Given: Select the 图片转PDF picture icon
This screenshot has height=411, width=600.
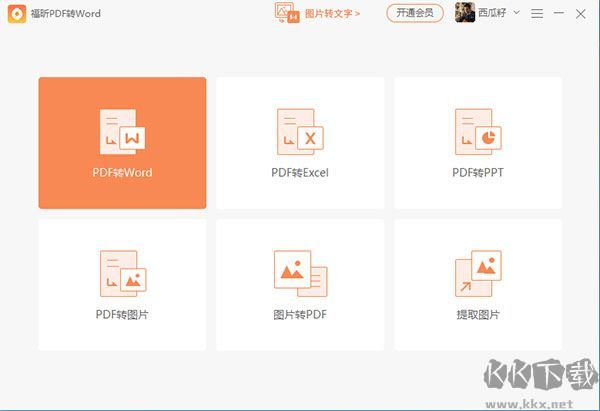Looking at the screenshot, I should [301, 273].
